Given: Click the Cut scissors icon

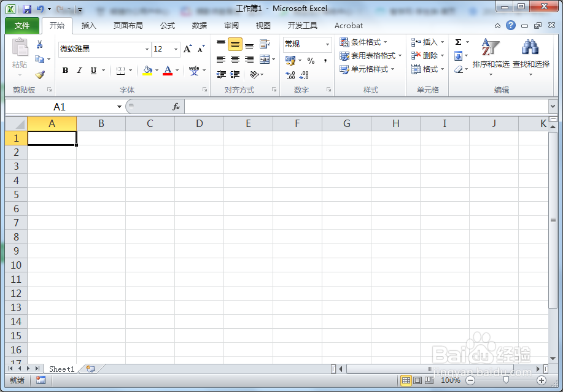Looking at the screenshot, I should click(39, 44).
